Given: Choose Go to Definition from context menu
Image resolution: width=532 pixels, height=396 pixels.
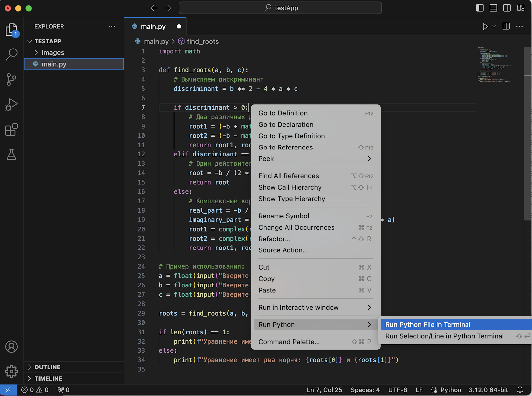Looking at the screenshot, I should click(316, 113).
